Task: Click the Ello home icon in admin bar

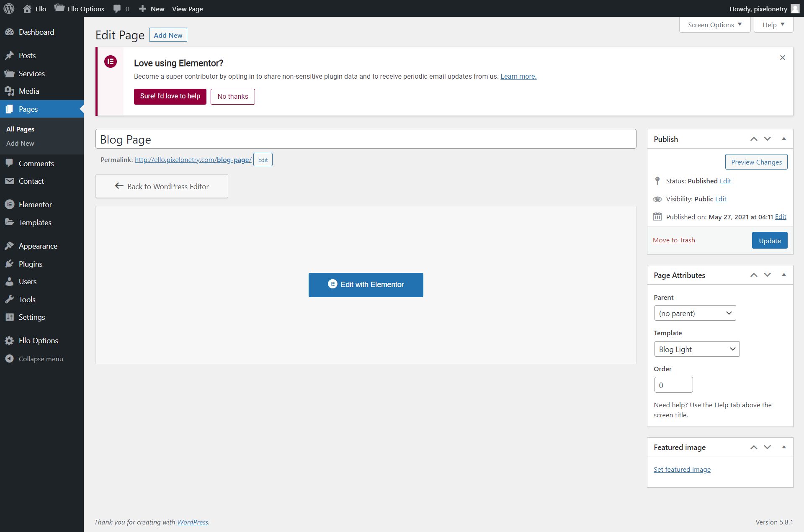Action: coord(27,9)
